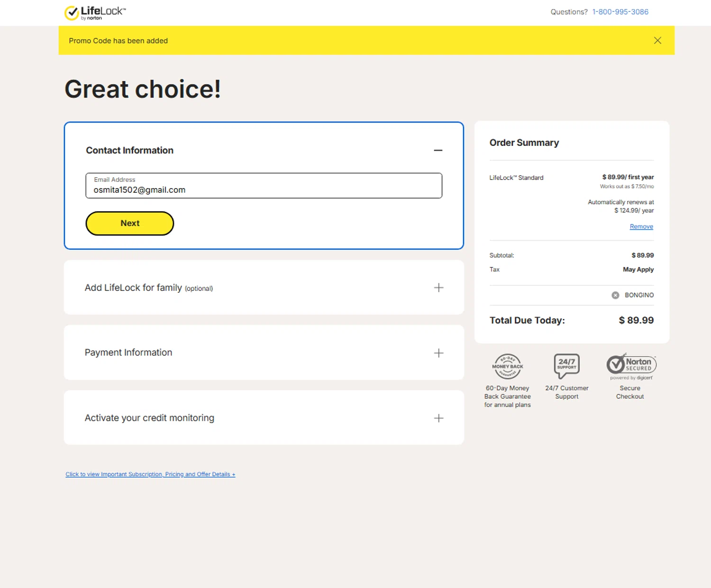Image resolution: width=711 pixels, height=588 pixels.
Task: Click the 24/7 Support badge icon
Action: coord(566,366)
